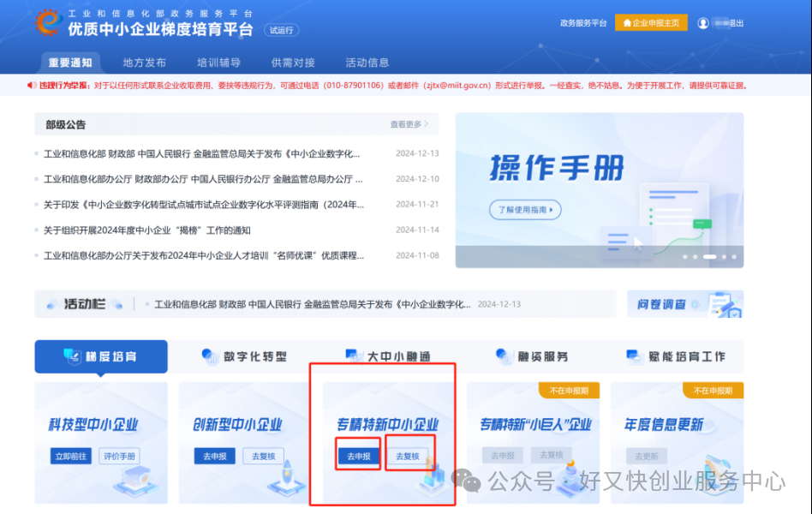
Task: Open the 2024-12-10 办公厅 announcement
Action: pyautogui.click(x=203, y=179)
